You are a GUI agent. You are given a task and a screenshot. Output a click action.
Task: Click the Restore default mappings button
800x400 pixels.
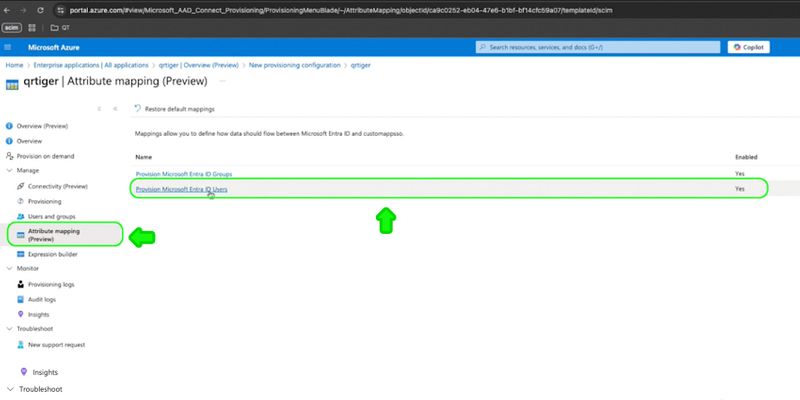(174, 109)
